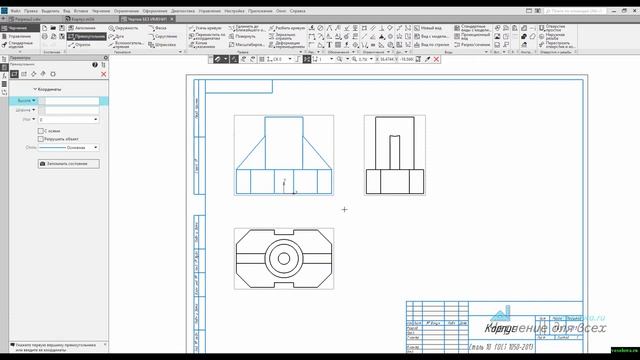Expand the Геометрия toolbar group arrow
The image size is (640, 360).
tap(180, 52)
